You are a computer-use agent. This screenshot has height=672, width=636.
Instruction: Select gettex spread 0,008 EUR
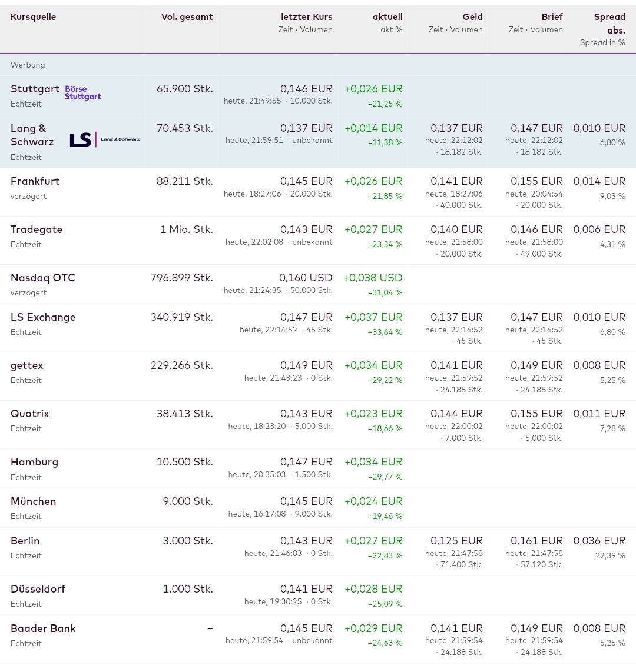point(599,365)
